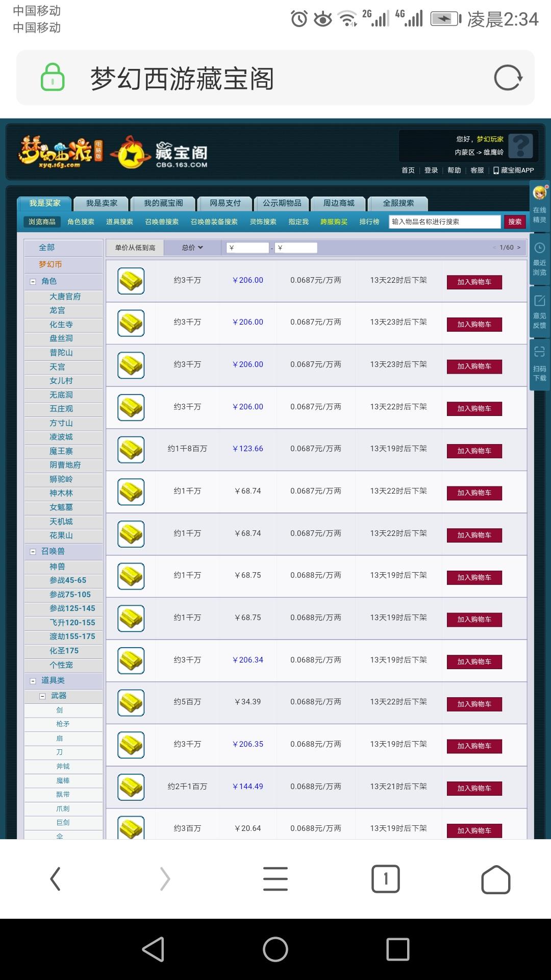The image size is (551, 980).
Task: Open price ¥144.49 listing
Action: click(248, 787)
